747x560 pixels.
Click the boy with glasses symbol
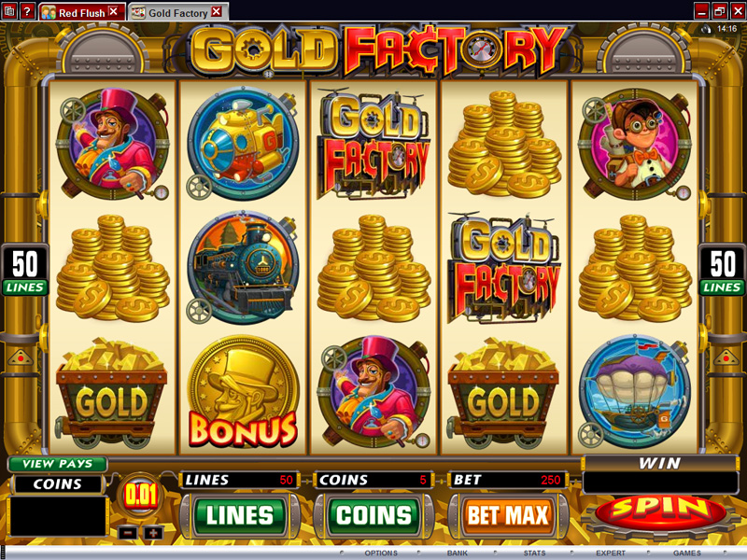(x=635, y=144)
